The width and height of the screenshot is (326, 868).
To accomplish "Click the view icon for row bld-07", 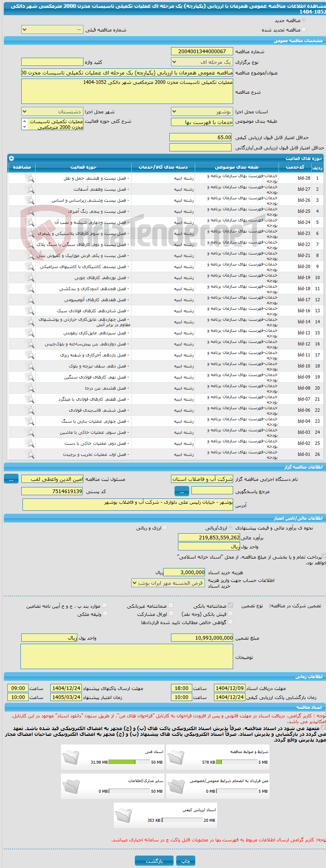I will (29, 399).
